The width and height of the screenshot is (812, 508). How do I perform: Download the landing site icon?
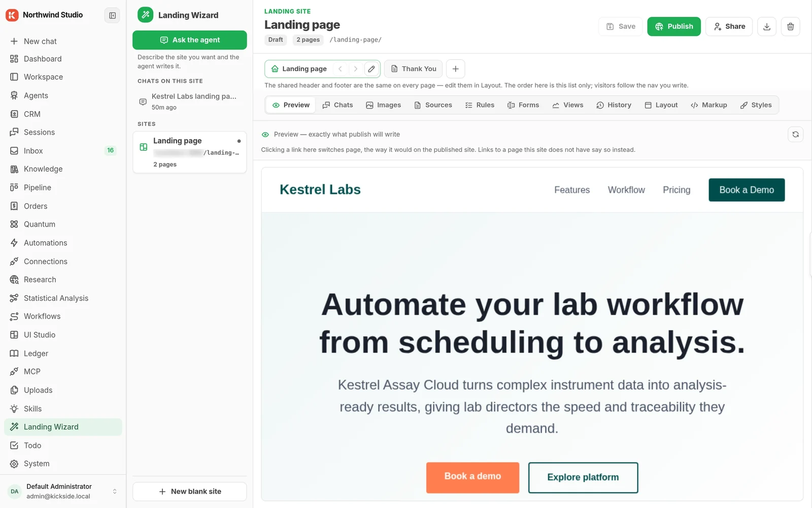tap(767, 26)
